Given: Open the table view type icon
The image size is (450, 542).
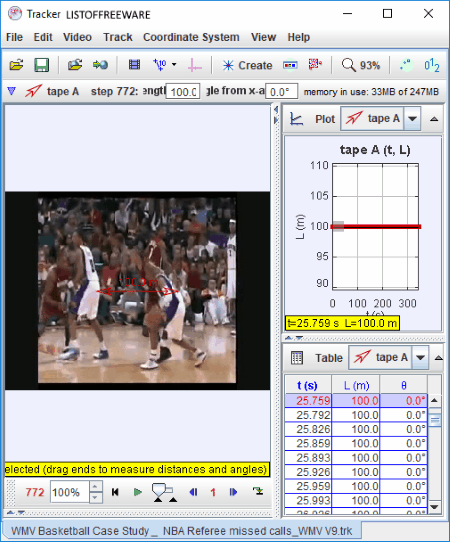Looking at the screenshot, I should pos(297,358).
